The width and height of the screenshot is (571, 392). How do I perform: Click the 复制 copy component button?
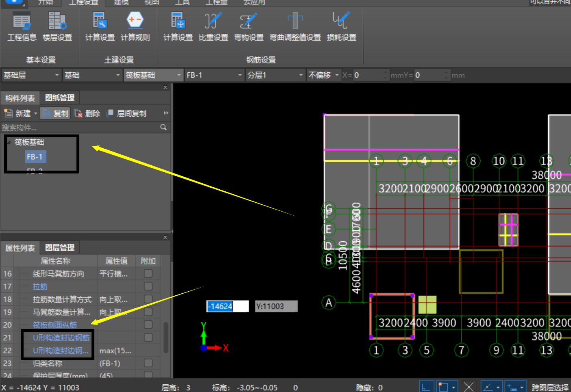coord(55,113)
